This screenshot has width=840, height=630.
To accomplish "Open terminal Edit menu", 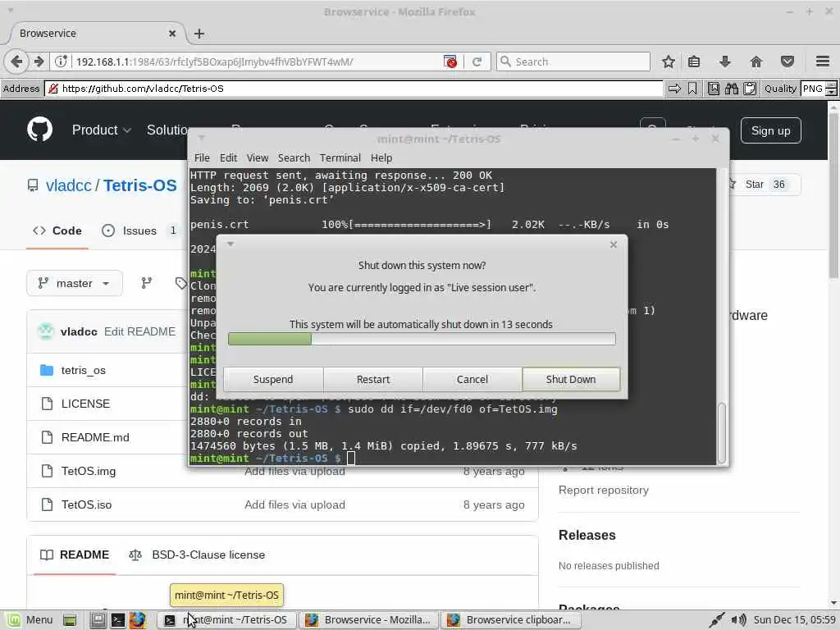I will click(x=228, y=157).
